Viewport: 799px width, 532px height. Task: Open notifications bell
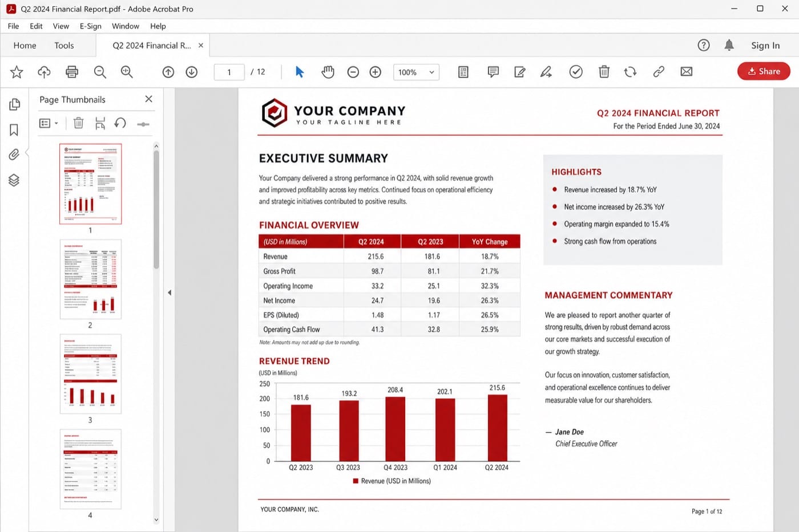point(729,45)
